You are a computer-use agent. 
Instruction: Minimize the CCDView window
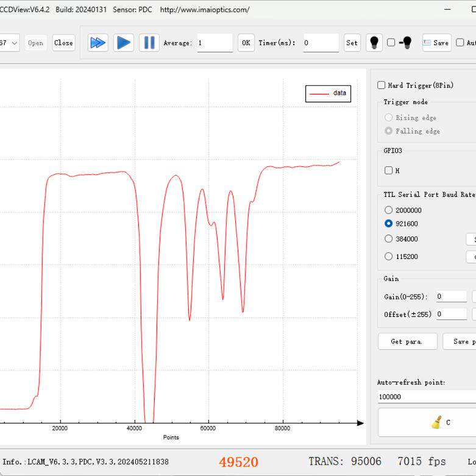click(x=447, y=9)
